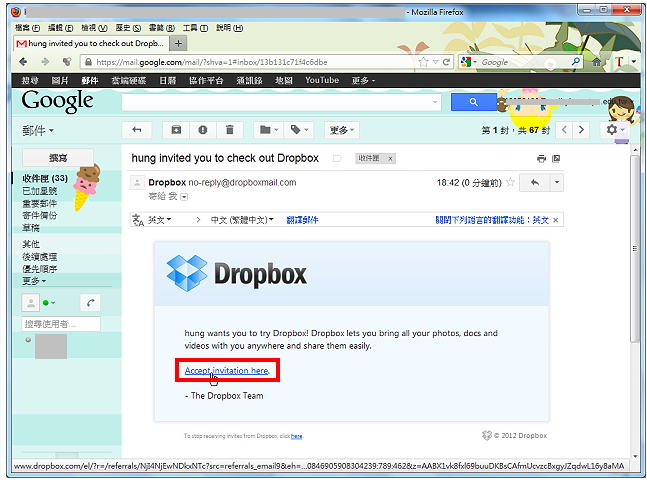This screenshot has height=480, width=647.
Task: Dismiss the translation bar with x
Action: pos(555,220)
